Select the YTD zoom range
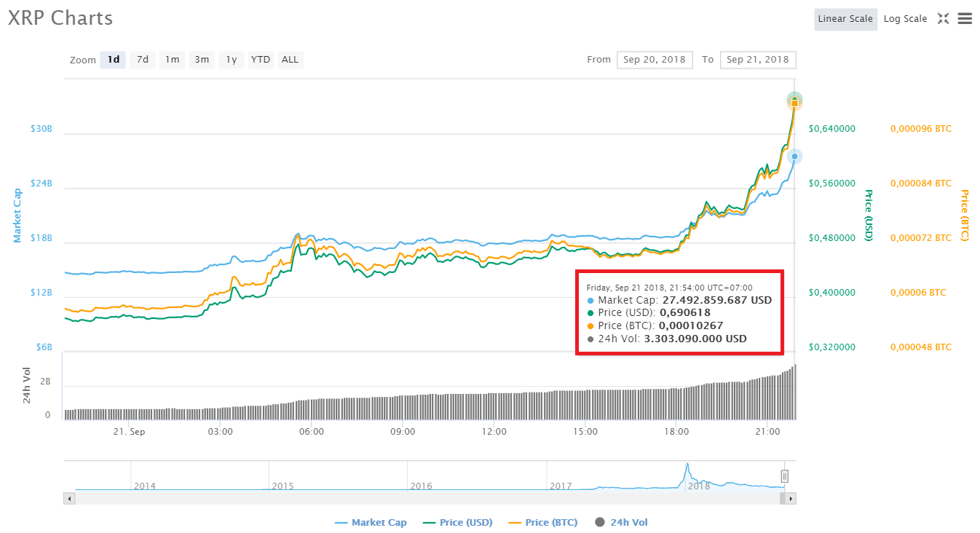Image resolution: width=980 pixels, height=533 pixels. 261,60
